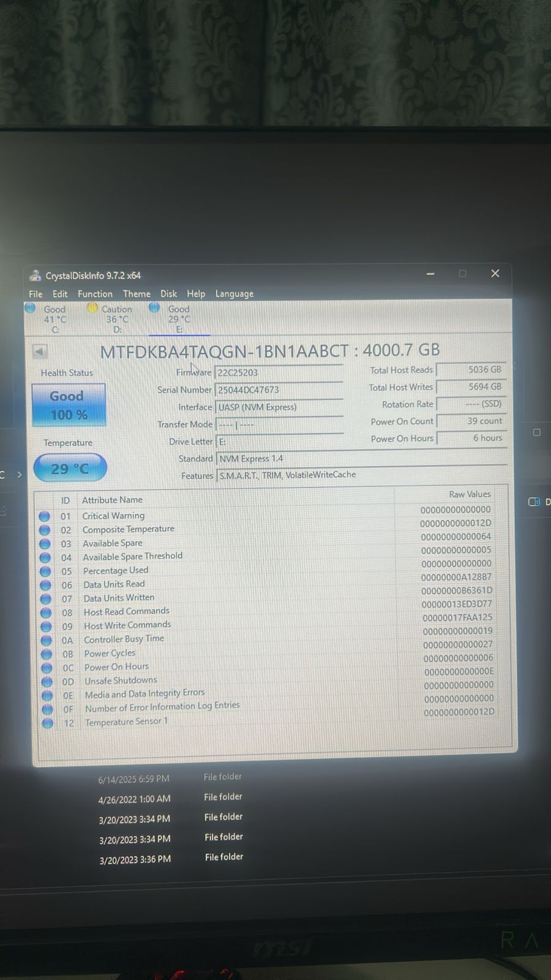
Task: Click status dot for Data Units Read row
Action: [45, 586]
